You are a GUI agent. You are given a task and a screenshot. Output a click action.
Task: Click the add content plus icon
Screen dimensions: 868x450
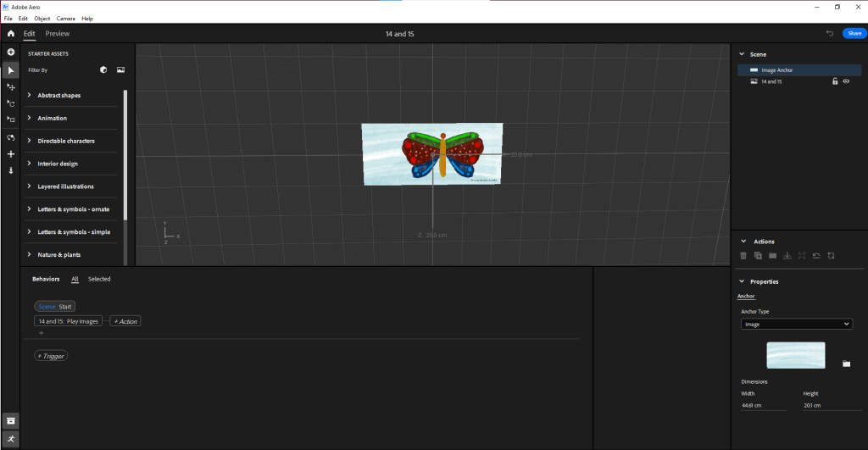[11, 53]
